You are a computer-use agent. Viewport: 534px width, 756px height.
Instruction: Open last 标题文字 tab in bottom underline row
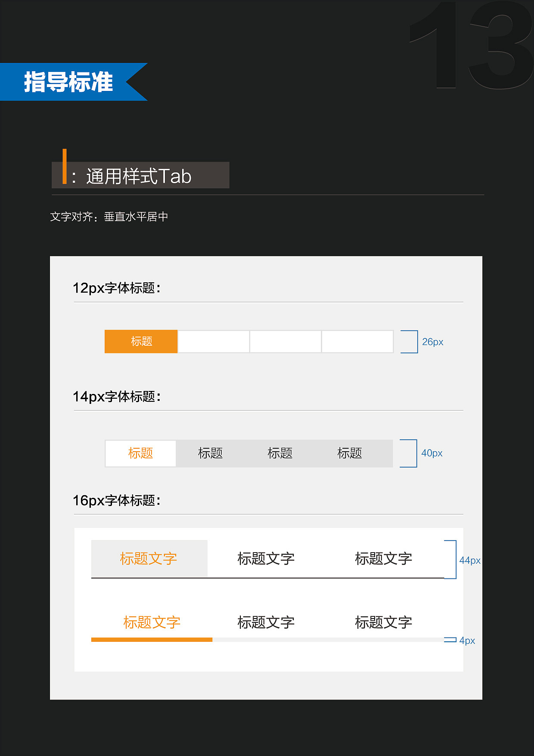(383, 622)
